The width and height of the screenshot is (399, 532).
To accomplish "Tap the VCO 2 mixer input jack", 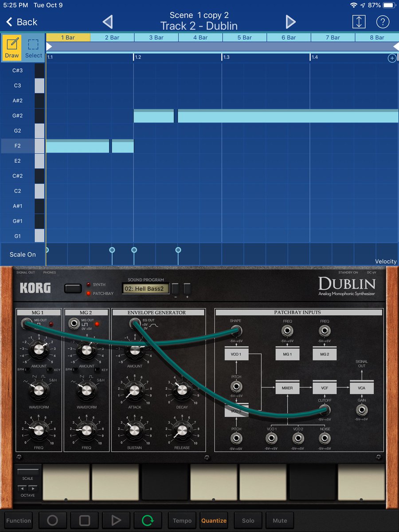I will pos(298,438).
